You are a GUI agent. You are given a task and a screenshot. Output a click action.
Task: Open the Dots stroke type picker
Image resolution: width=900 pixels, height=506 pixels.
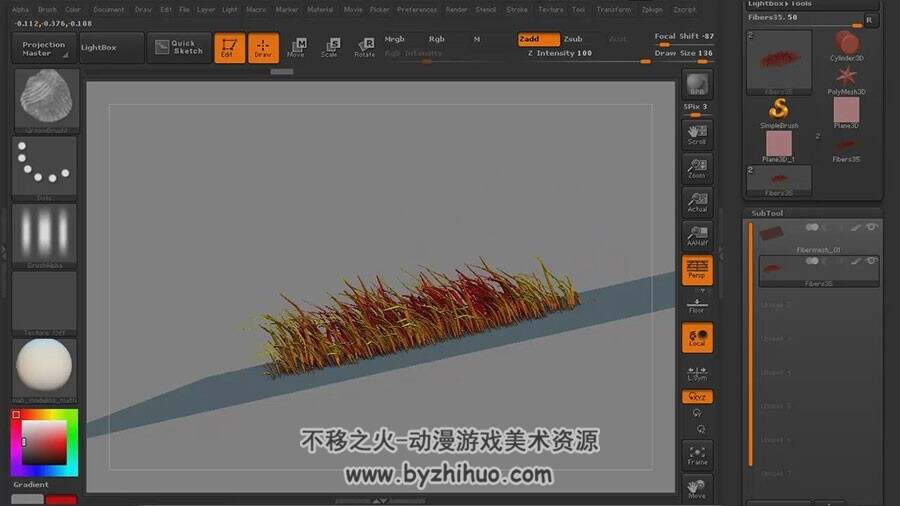pyautogui.click(x=44, y=169)
